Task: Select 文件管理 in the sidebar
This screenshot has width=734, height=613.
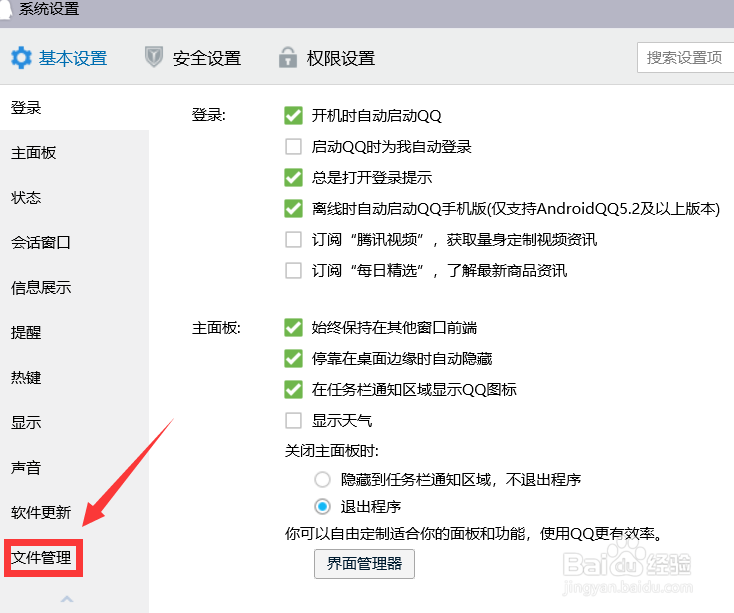Action: (x=41, y=557)
